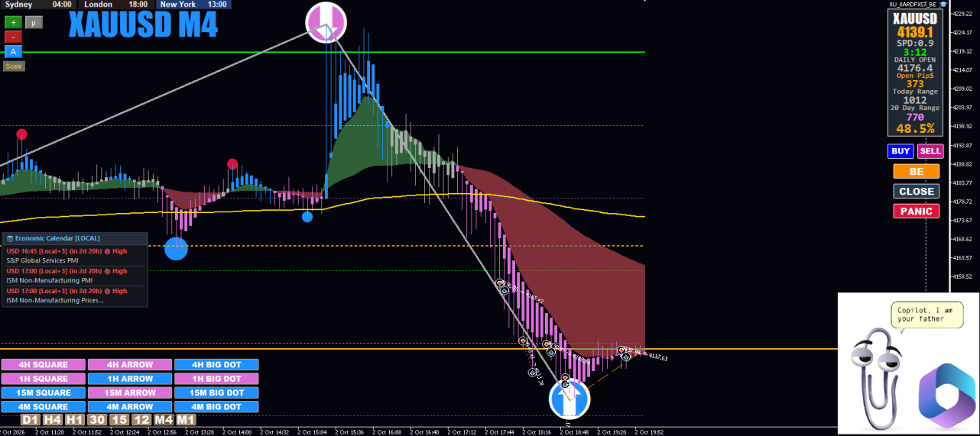980x436 pixels.
Task: Click the green horizontal level line
Action: [323, 52]
